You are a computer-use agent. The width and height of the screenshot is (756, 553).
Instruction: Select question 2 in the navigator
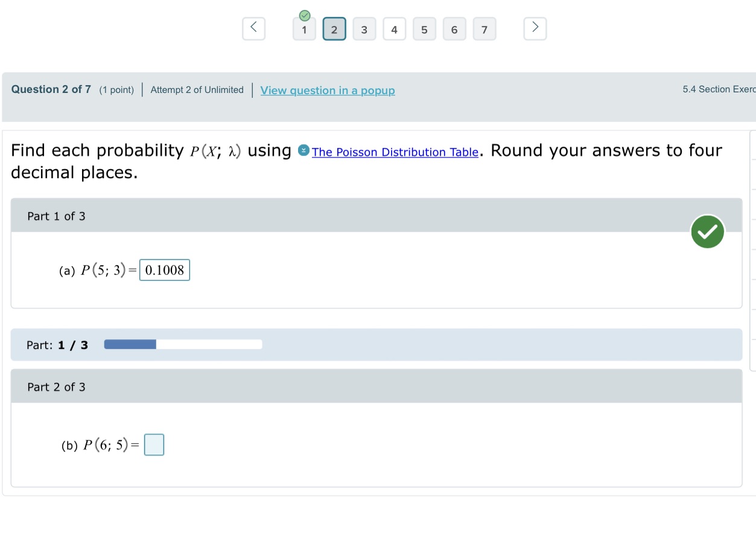point(334,29)
